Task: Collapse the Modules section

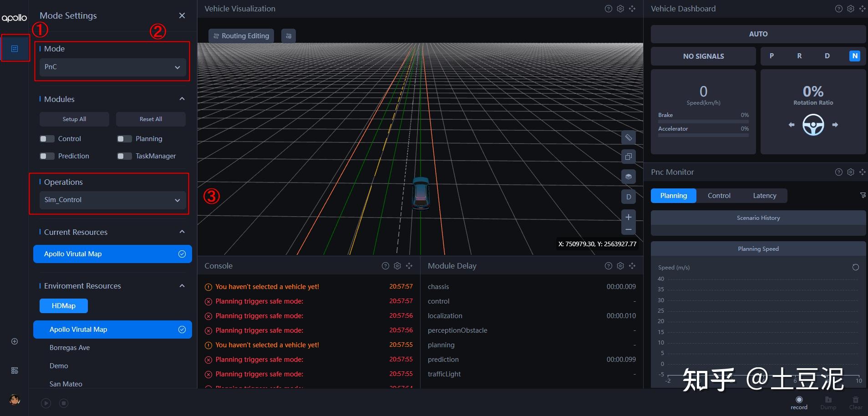Action: point(182,99)
